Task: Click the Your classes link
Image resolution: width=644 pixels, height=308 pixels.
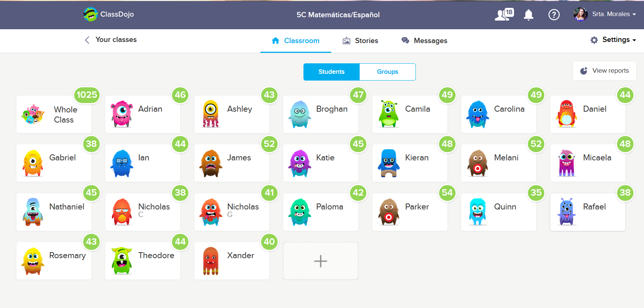Action: click(116, 40)
